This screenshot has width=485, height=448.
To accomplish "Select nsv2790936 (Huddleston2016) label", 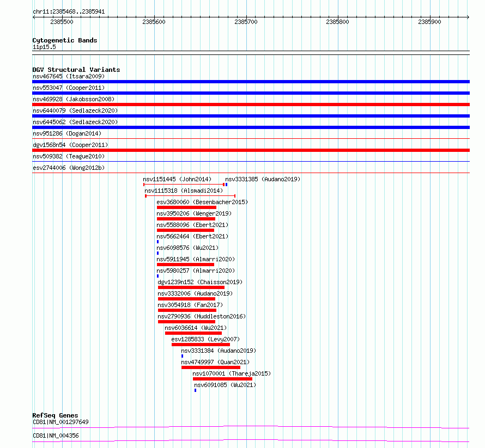I will coord(202,316).
